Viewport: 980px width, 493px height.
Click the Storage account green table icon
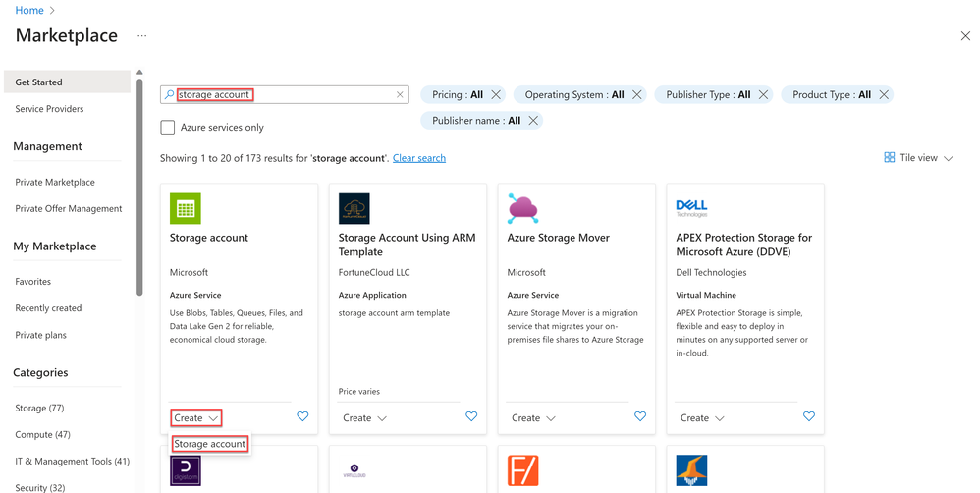(185, 209)
